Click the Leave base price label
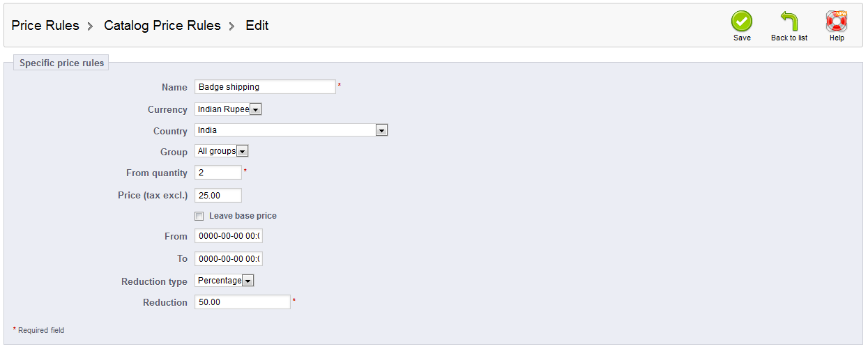 pos(243,216)
